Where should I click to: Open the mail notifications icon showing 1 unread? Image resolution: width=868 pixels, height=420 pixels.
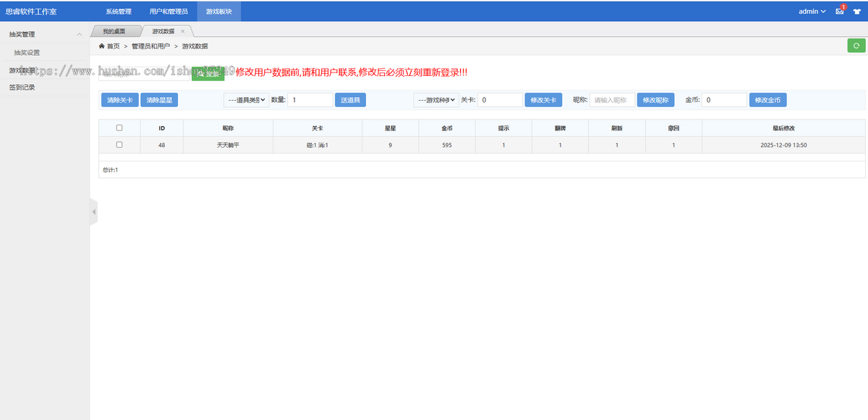840,10
